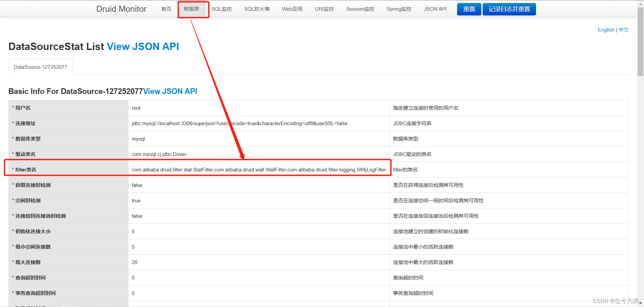
Task: Open View JSON API link beside DataSourceStat List
Action: pos(143,46)
